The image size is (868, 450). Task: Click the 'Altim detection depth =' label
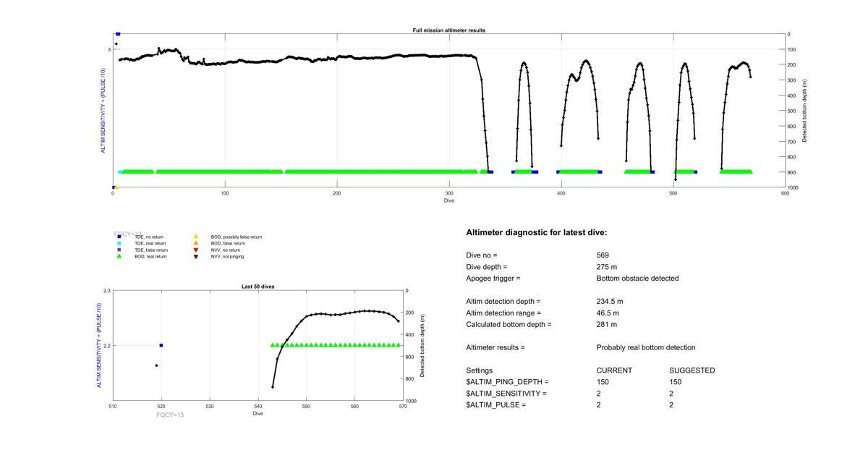pos(503,302)
